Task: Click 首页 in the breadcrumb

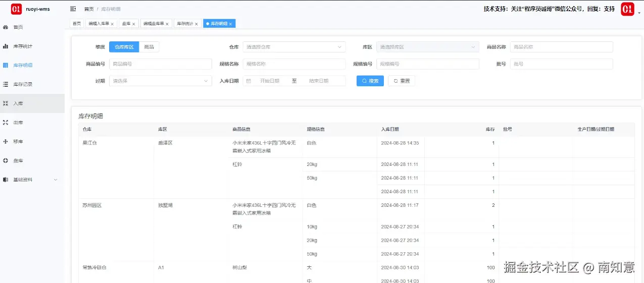Action: (89, 9)
